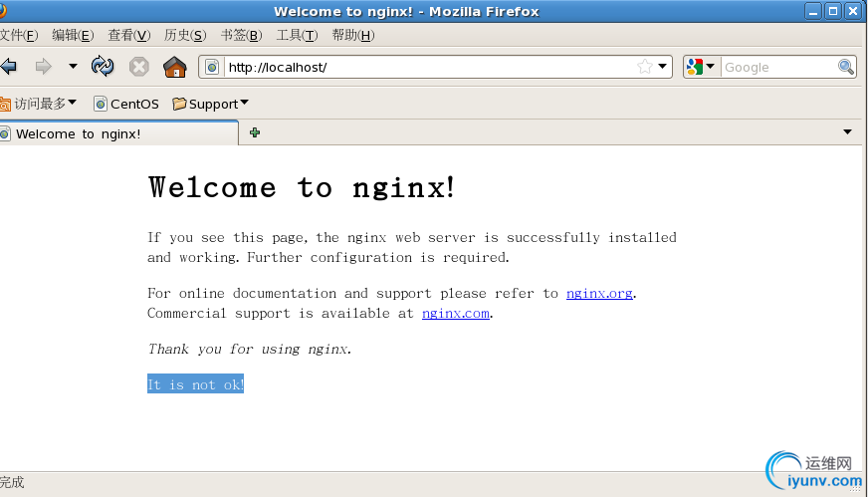Minimize the Firefox window
The height and width of the screenshot is (497, 868).
pyautogui.click(x=812, y=11)
